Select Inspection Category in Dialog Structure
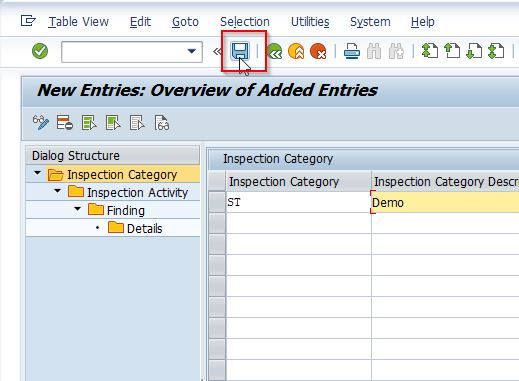Image resolution: width=519 pixels, height=381 pixels. click(122, 175)
